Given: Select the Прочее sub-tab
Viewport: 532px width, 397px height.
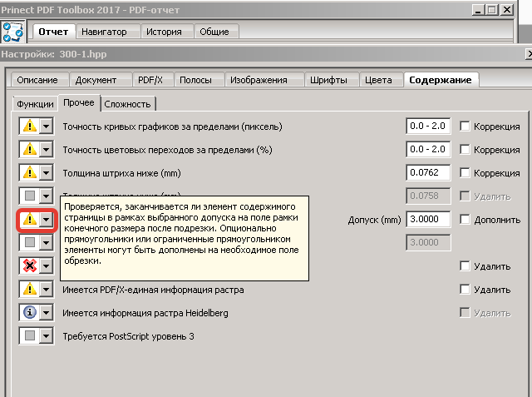Looking at the screenshot, I should [79, 102].
